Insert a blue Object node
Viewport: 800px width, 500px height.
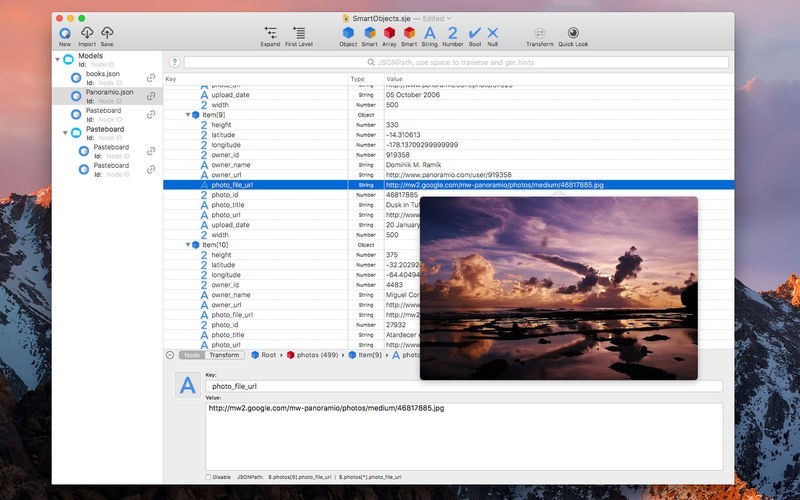click(348, 36)
